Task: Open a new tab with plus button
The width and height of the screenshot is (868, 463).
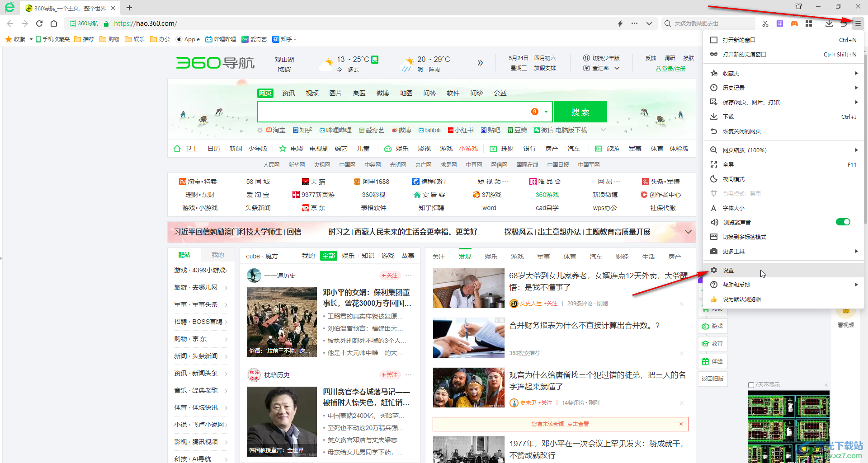Action: point(129,8)
